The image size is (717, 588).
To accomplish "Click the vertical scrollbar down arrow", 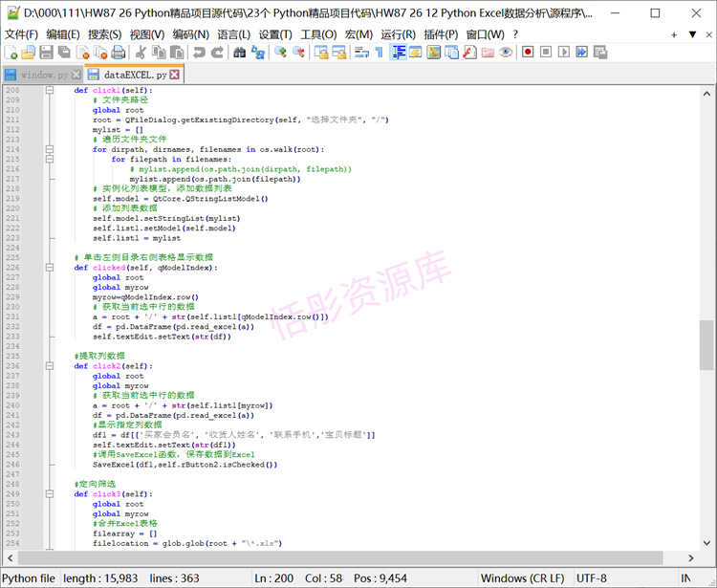I will pos(706,543).
